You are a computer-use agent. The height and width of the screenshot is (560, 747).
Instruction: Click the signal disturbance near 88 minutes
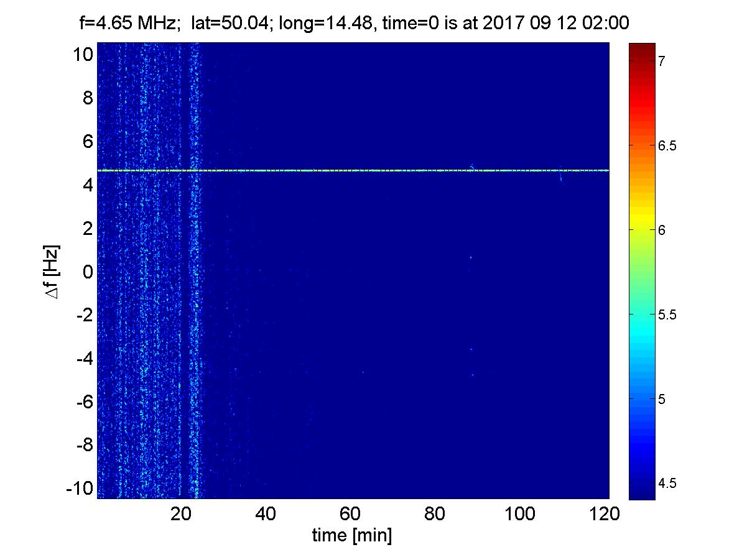tap(472, 167)
